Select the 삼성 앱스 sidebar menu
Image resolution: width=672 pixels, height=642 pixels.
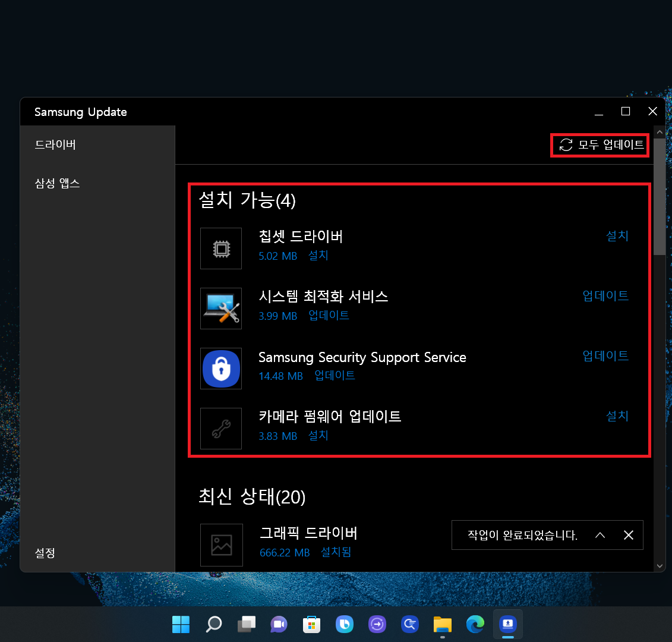(x=58, y=184)
